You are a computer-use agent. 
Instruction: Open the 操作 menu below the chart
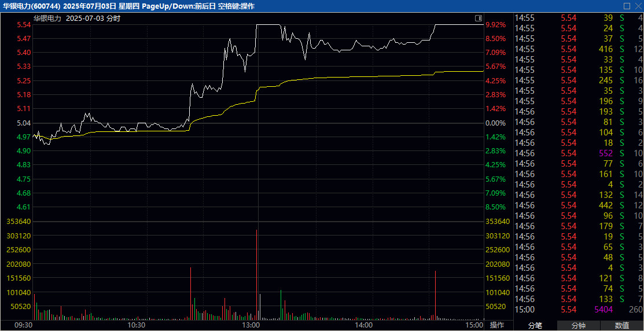pos(497,325)
